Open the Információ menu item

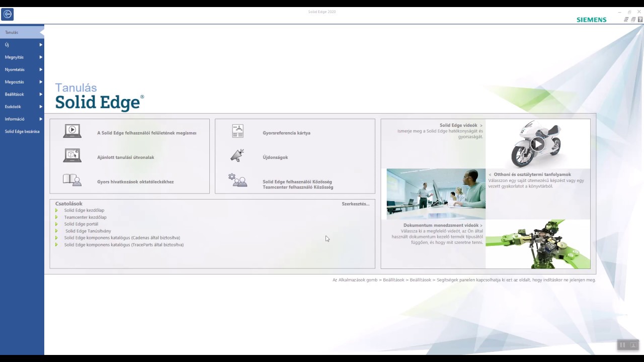(22, 119)
